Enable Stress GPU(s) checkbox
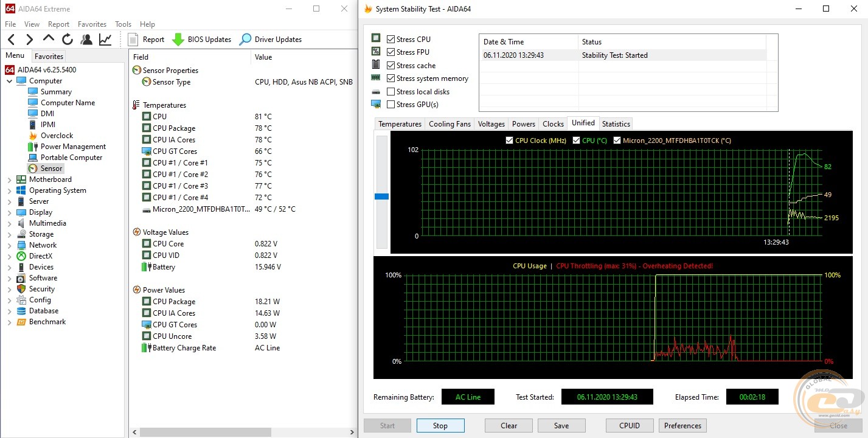 [391, 105]
